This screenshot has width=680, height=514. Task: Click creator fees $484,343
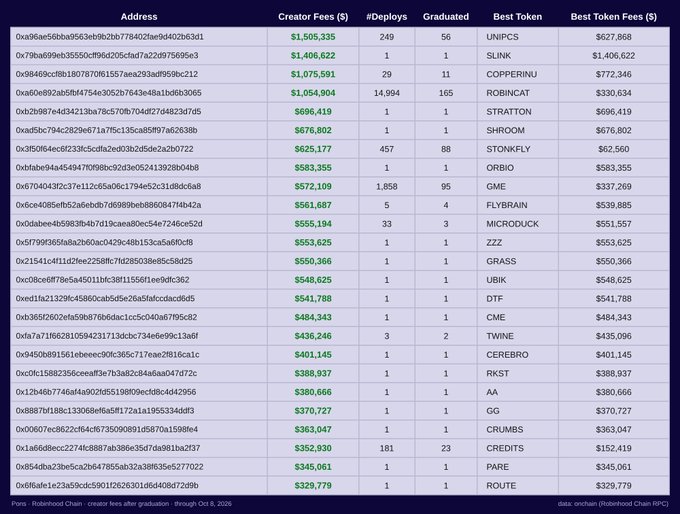click(313, 317)
